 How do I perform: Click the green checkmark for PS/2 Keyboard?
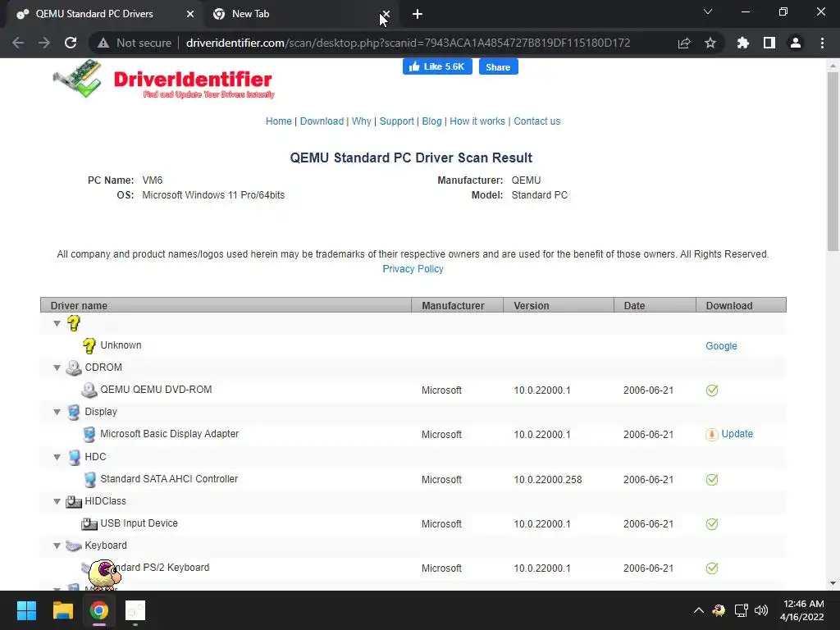tap(712, 568)
